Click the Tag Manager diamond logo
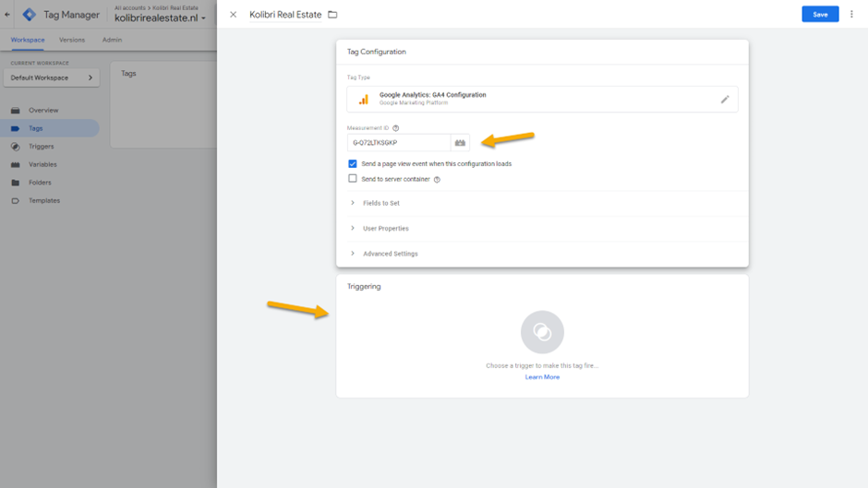 click(x=30, y=15)
